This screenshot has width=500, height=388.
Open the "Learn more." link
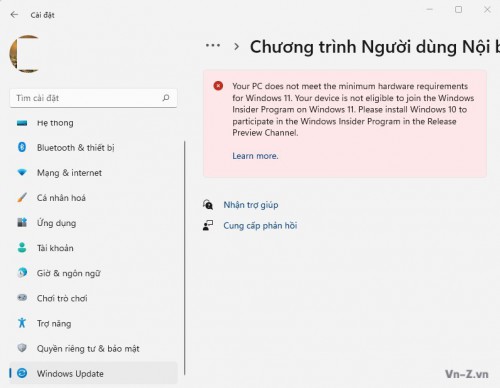pyautogui.click(x=255, y=156)
